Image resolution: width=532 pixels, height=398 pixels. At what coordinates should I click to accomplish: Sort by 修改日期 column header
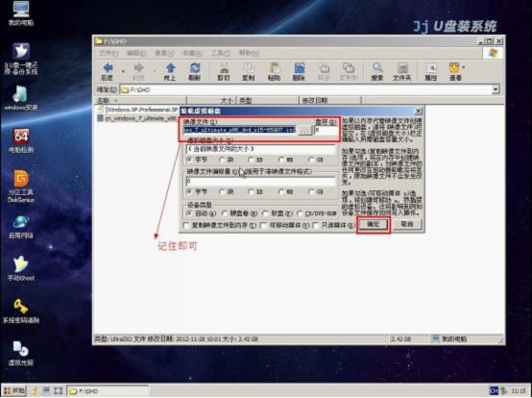click(329, 100)
